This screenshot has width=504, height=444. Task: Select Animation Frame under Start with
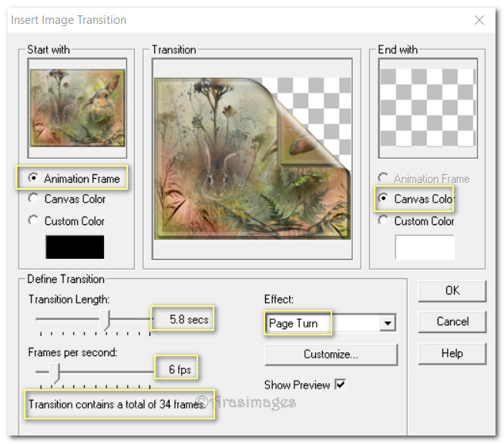pos(34,179)
